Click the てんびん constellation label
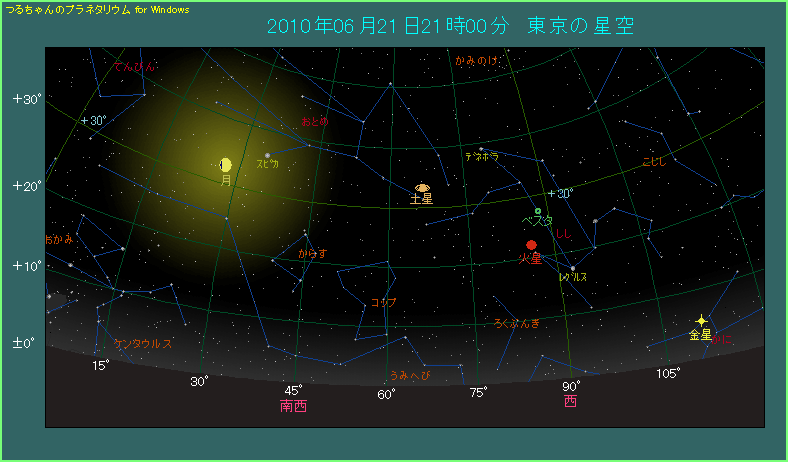The height and width of the screenshot is (462, 788). (x=134, y=67)
